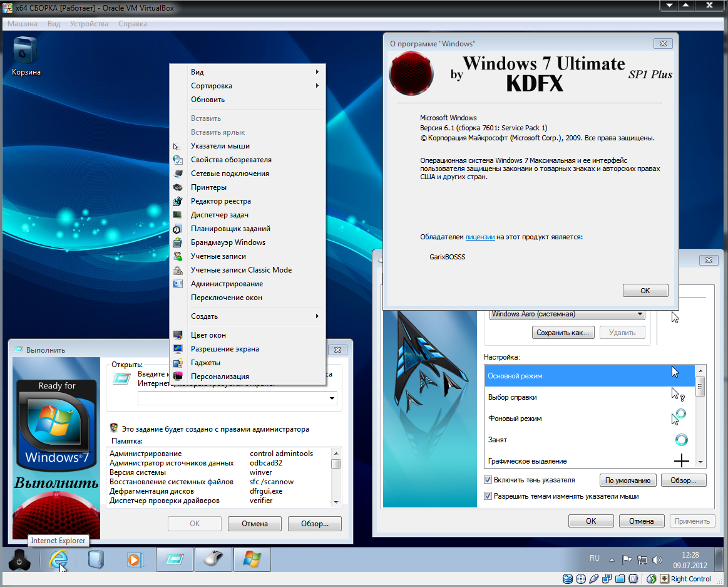Click Обзор... in the Run dialog
This screenshot has width=728, height=587.
click(315, 524)
